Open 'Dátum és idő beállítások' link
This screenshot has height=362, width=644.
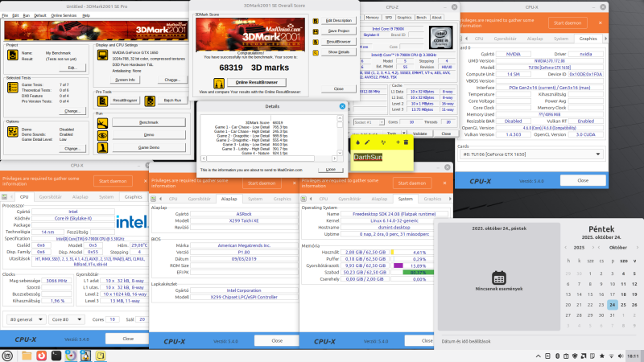(x=466, y=341)
